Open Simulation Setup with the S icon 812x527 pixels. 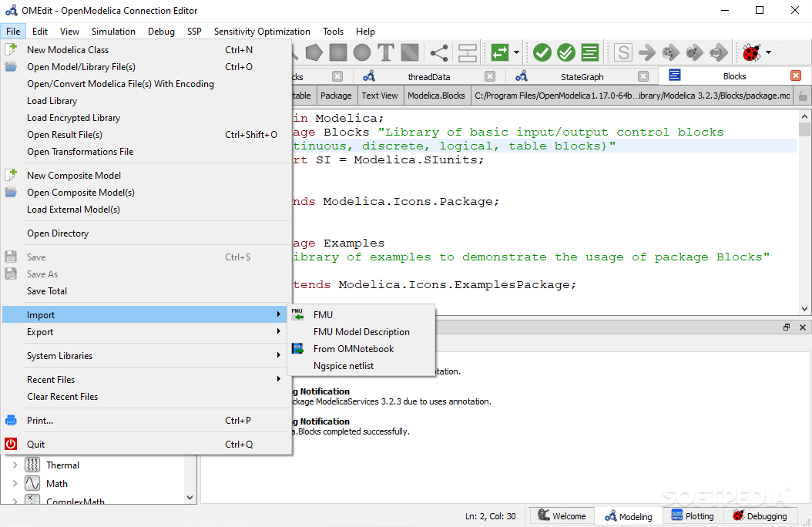[x=623, y=52]
